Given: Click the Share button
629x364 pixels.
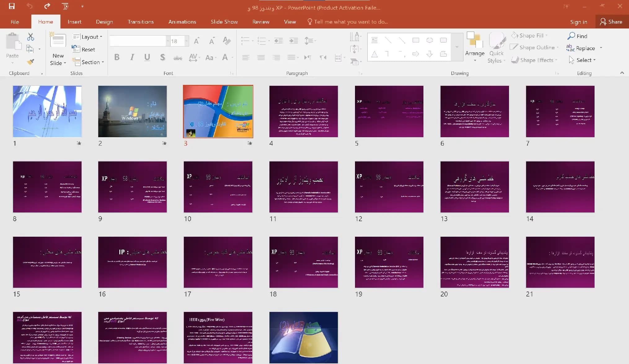Looking at the screenshot, I should pyautogui.click(x=611, y=22).
